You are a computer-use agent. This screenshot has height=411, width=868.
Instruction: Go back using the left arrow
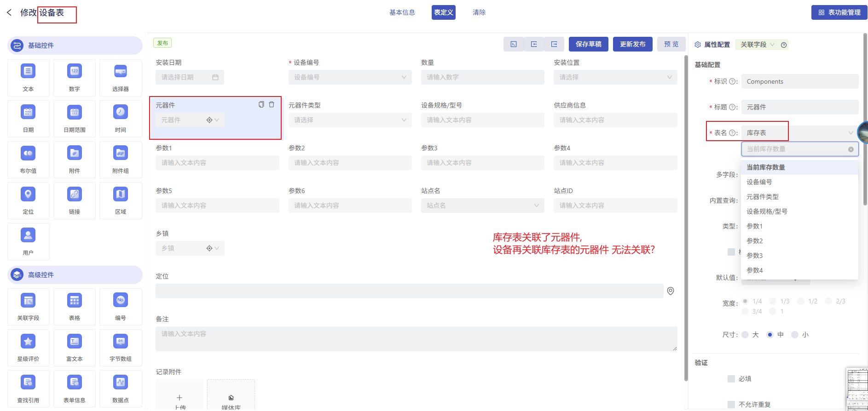(9, 12)
